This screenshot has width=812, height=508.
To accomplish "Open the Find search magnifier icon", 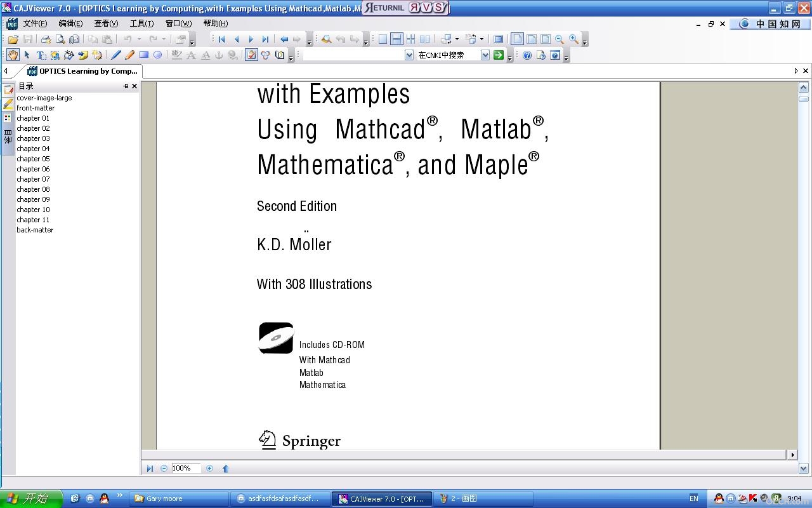I will tap(326, 39).
